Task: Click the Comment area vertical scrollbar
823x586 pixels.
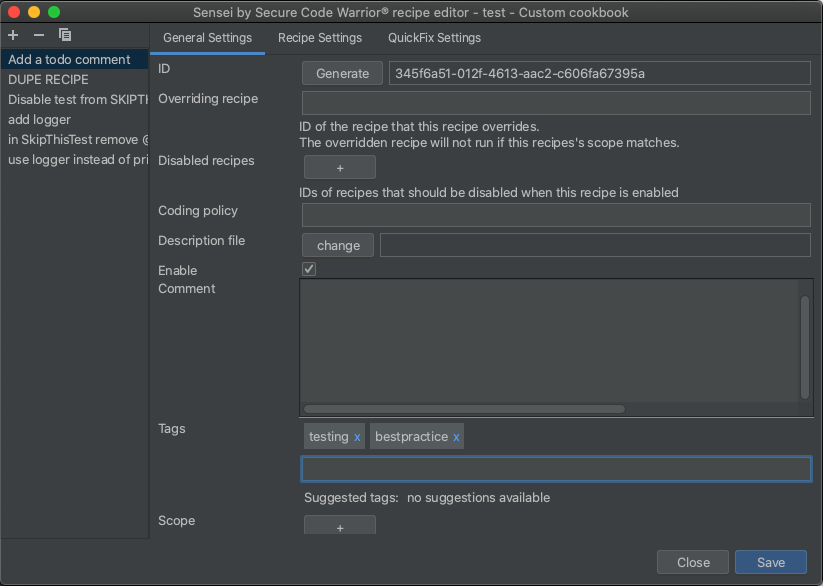Action: pyautogui.click(x=805, y=347)
